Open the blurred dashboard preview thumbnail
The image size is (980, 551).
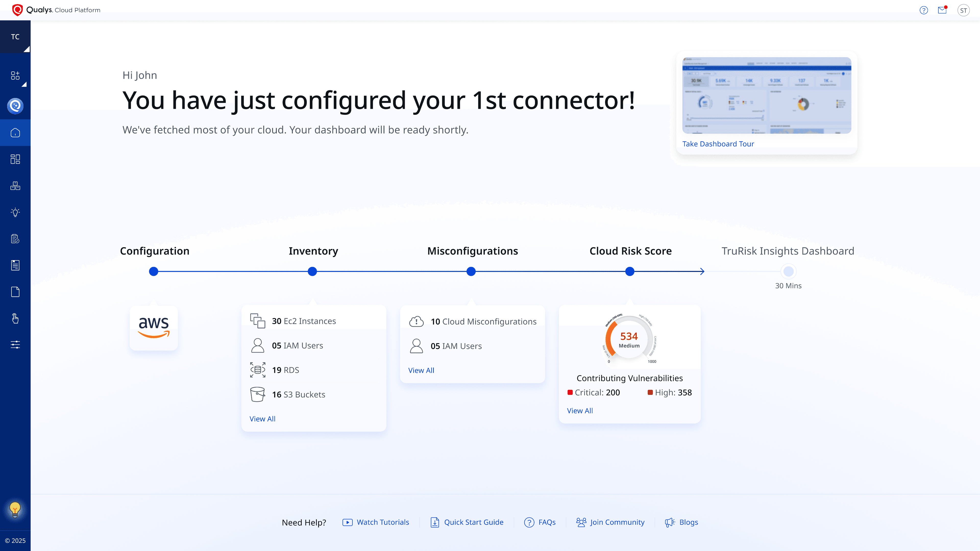pyautogui.click(x=767, y=95)
